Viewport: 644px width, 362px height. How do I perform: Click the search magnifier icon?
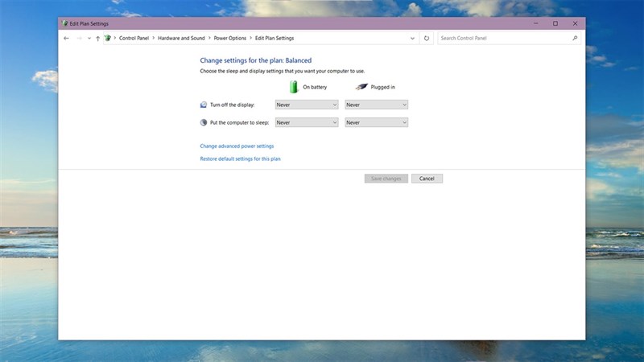(575, 38)
